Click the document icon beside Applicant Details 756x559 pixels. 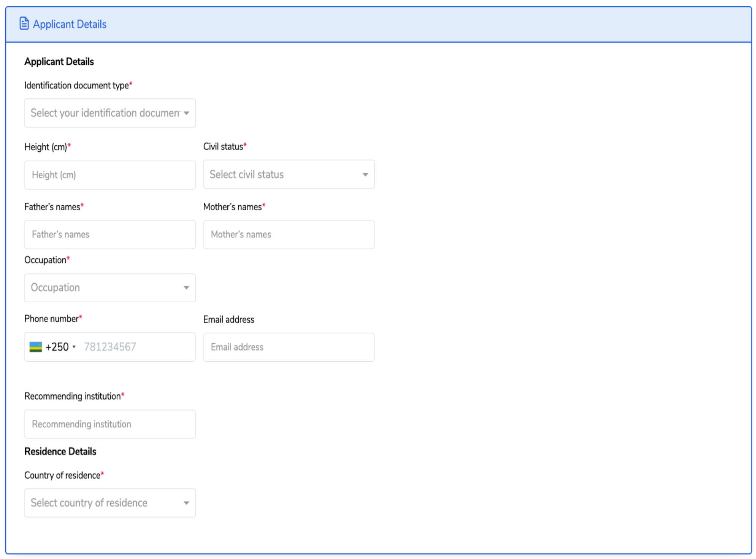24,24
